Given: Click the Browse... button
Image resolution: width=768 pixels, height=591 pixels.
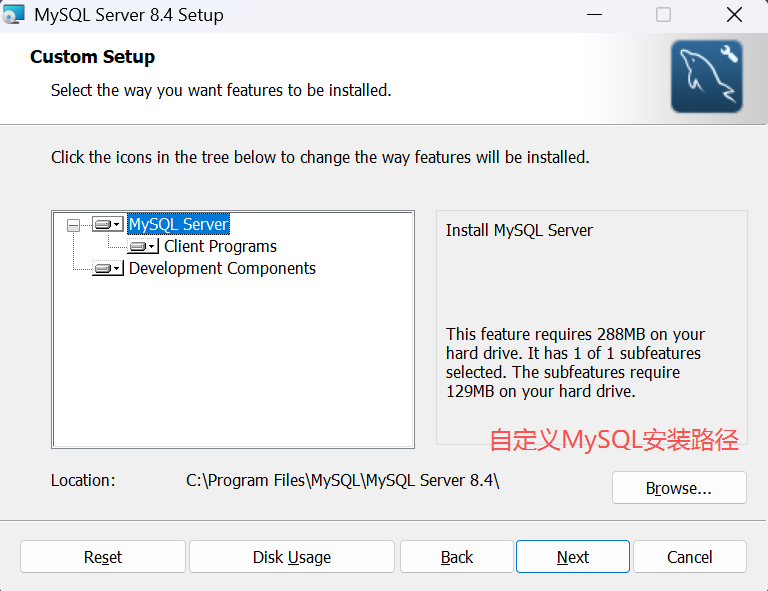Looking at the screenshot, I should click(679, 488).
